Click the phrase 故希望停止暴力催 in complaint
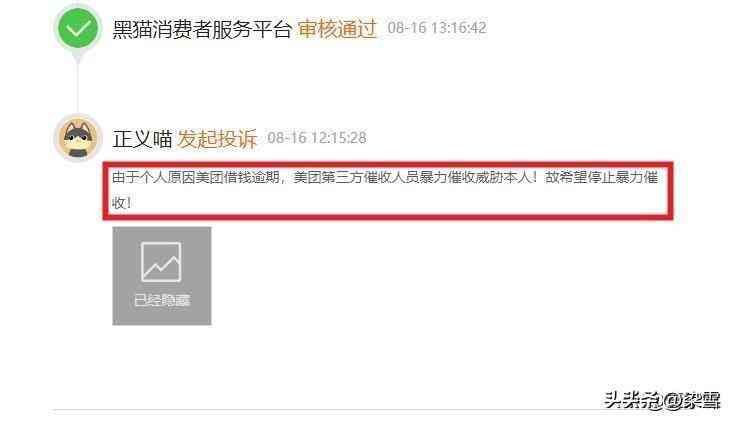Screen dimensions: 733x422 (602, 178)
